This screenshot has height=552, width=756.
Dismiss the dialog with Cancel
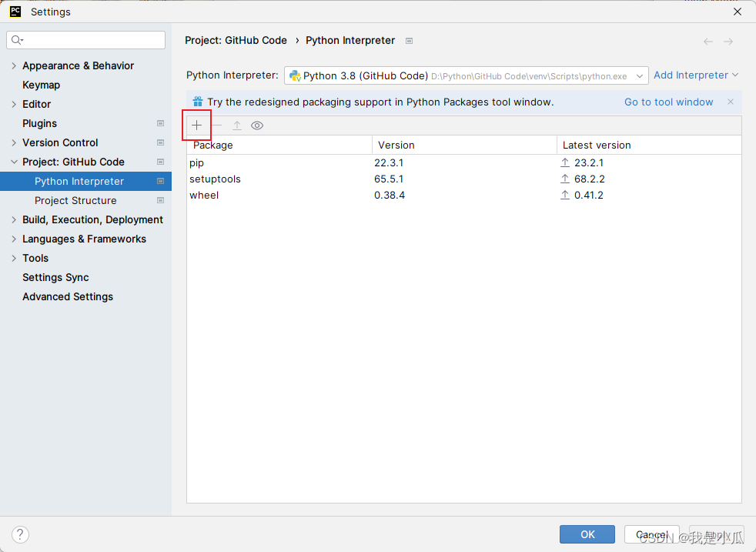pyautogui.click(x=651, y=534)
